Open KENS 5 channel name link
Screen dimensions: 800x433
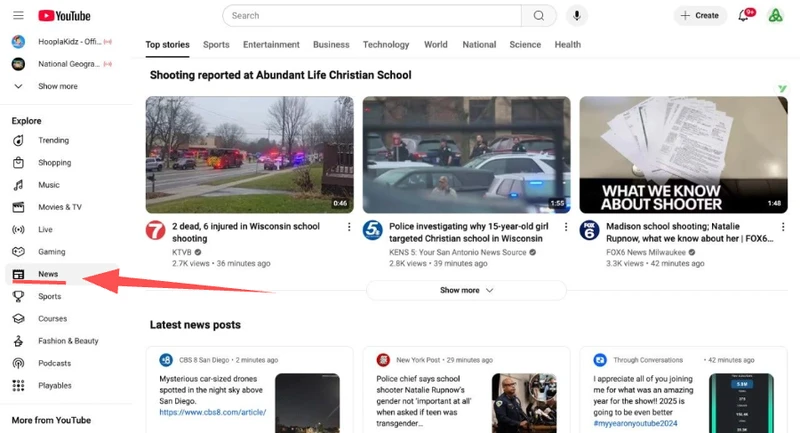pyautogui.click(x=457, y=252)
